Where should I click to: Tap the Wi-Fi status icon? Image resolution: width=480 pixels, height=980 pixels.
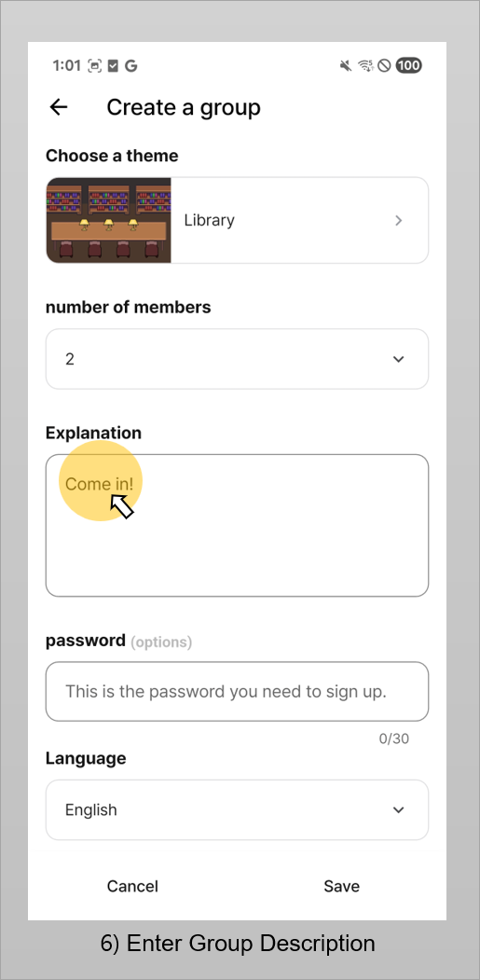(x=365, y=65)
